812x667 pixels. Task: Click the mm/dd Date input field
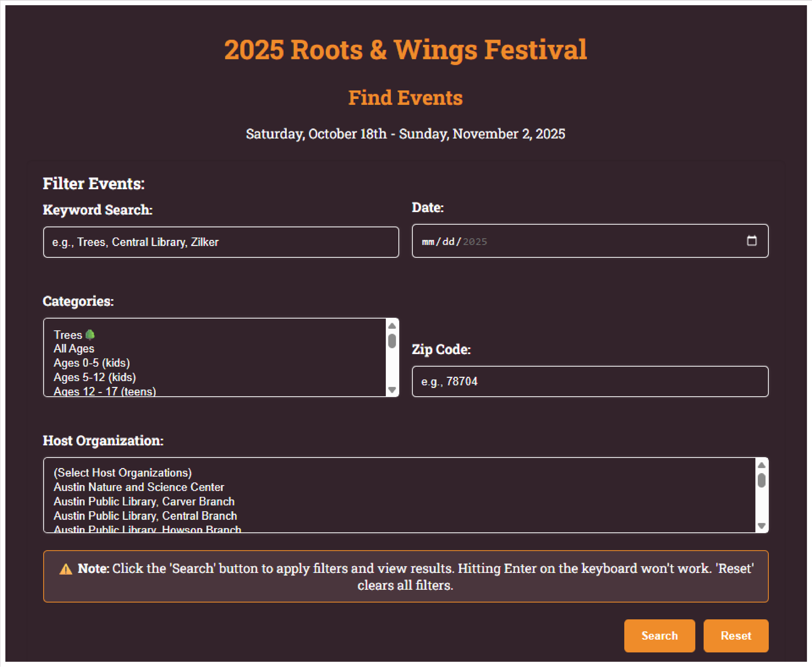(538, 241)
